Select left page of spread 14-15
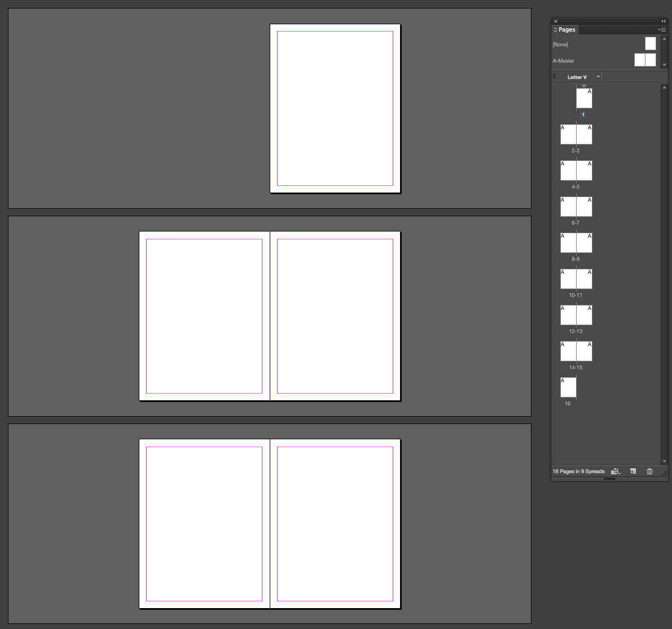Image resolution: width=672 pixels, height=629 pixels. [x=568, y=351]
